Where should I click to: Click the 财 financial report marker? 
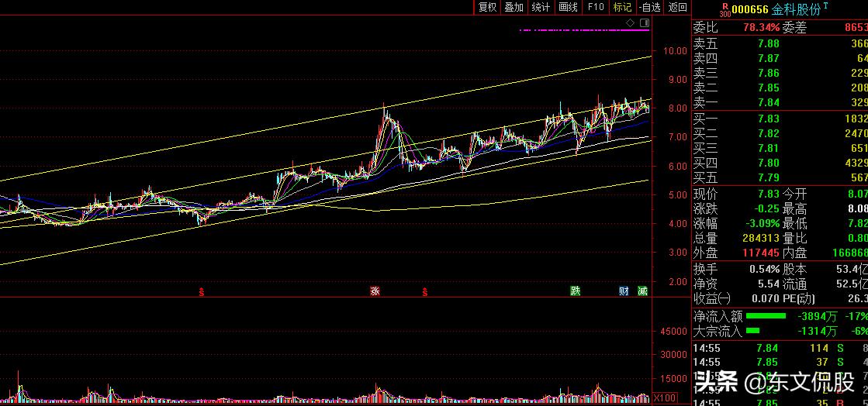(x=624, y=291)
